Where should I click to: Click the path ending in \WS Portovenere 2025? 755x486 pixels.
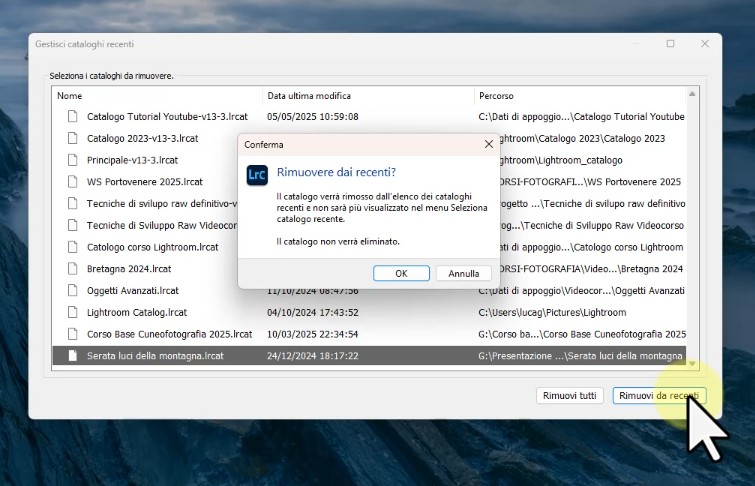click(x=590, y=182)
